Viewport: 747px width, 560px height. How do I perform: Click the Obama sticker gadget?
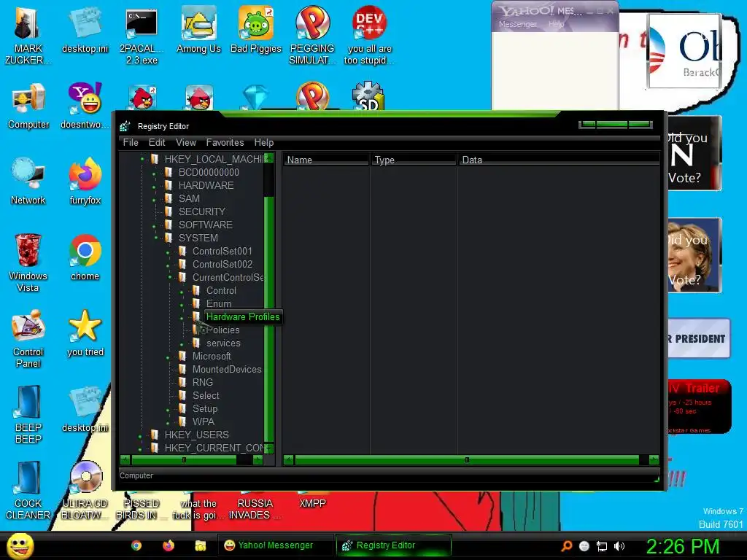coord(684,52)
